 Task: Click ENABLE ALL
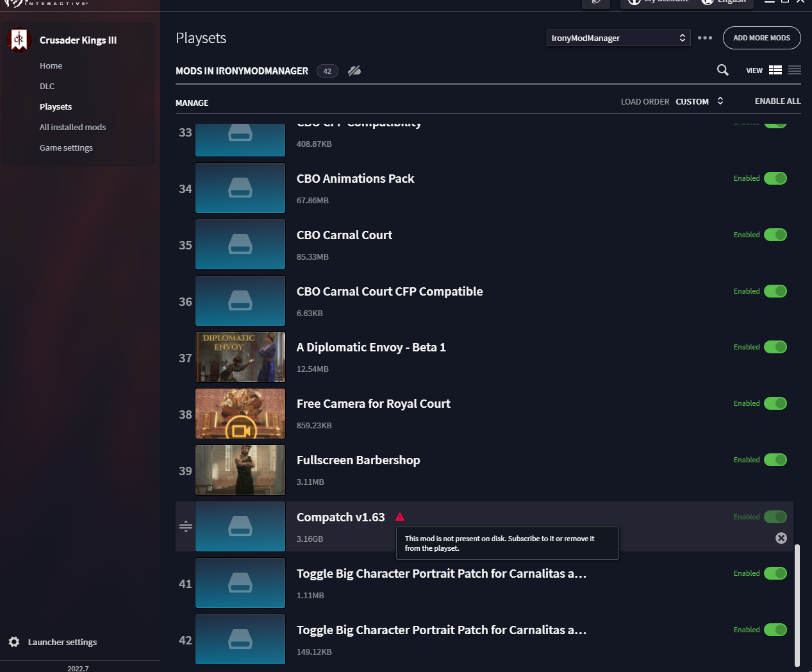pos(777,101)
